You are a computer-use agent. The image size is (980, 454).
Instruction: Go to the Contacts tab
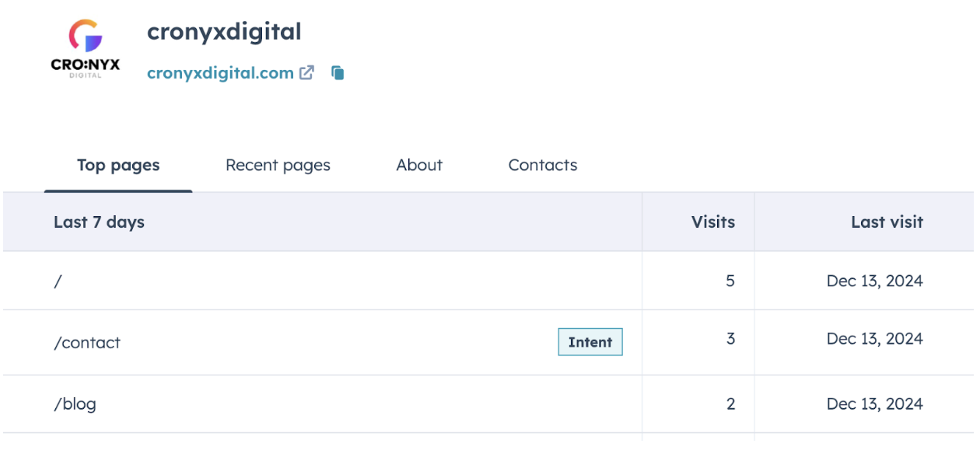click(543, 165)
